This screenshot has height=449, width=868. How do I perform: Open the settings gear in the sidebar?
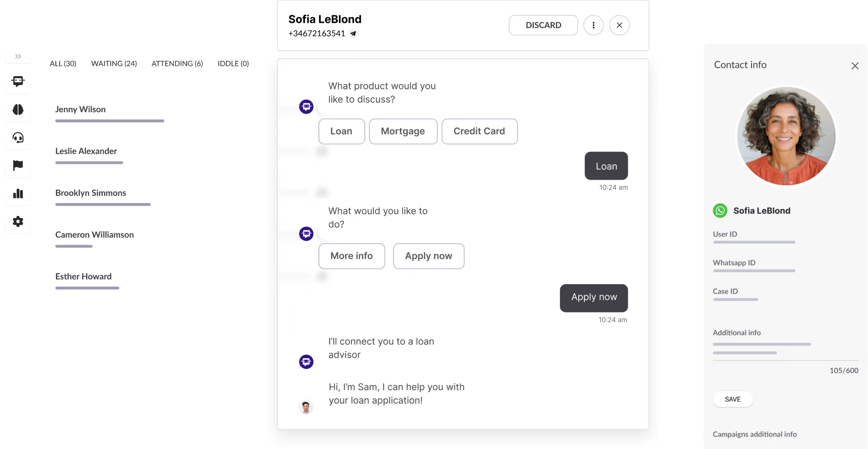point(18,221)
